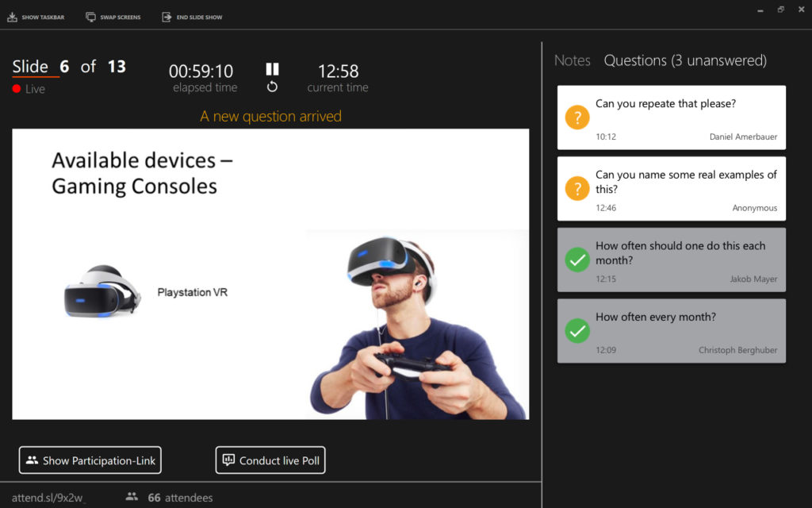Screen dimensions: 812x508
Task: Click the people icon beside attendees count
Action: [132, 497]
